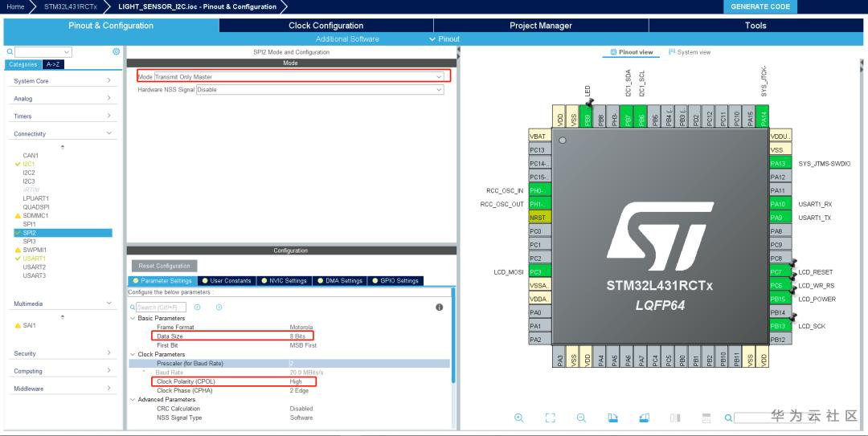Switch to the Clock Configuration tab
Viewport: 868px width, 436px height.
pos(326,26)
